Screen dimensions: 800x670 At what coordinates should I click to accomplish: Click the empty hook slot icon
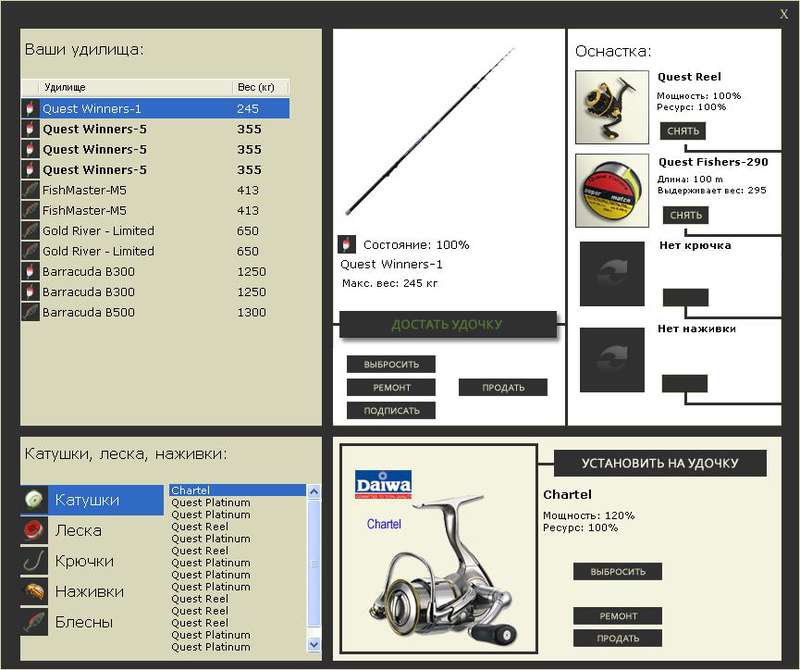click(612, 274)
